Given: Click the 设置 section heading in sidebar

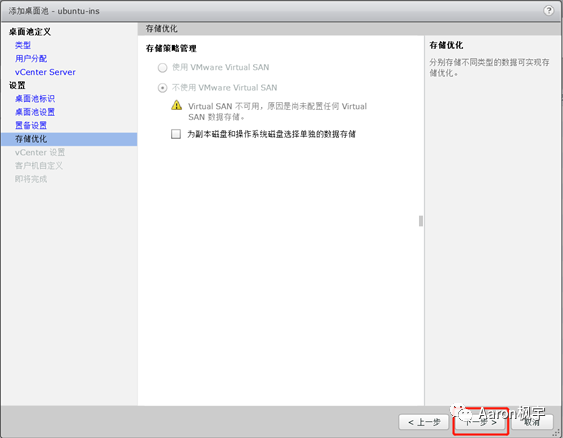Looking at the screenshot, I should 17,85.
